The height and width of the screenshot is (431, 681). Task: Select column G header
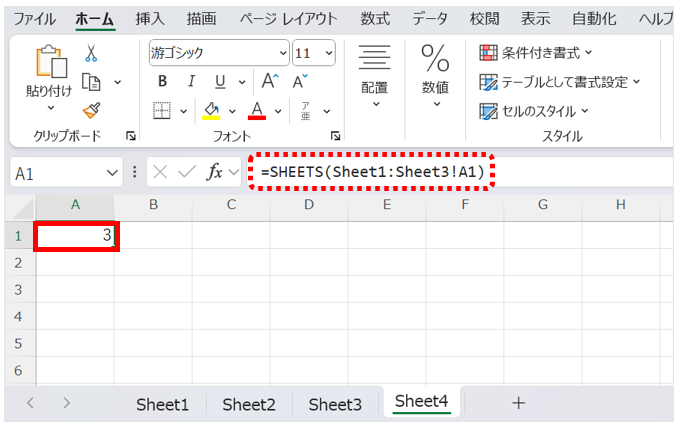pos(543,205)
